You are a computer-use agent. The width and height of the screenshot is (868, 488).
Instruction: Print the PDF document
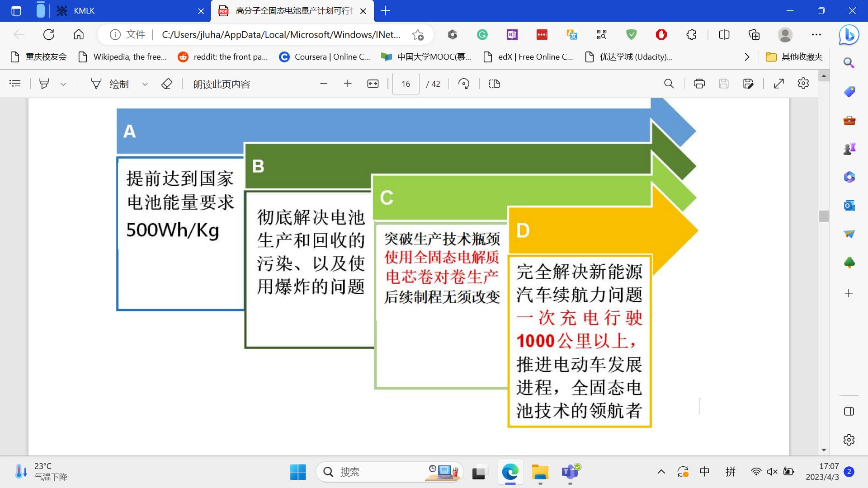(x=699, y=84)
